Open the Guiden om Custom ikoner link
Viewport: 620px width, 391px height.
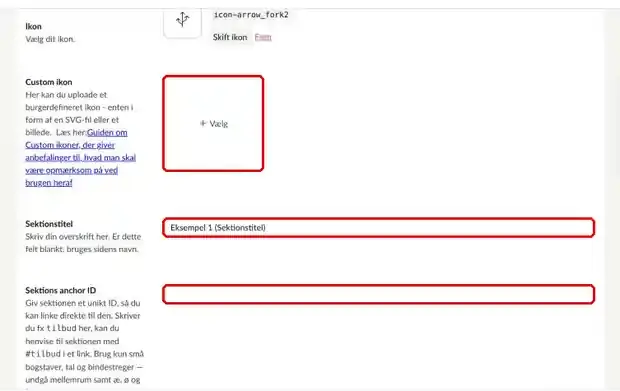(x=81, y=157)
